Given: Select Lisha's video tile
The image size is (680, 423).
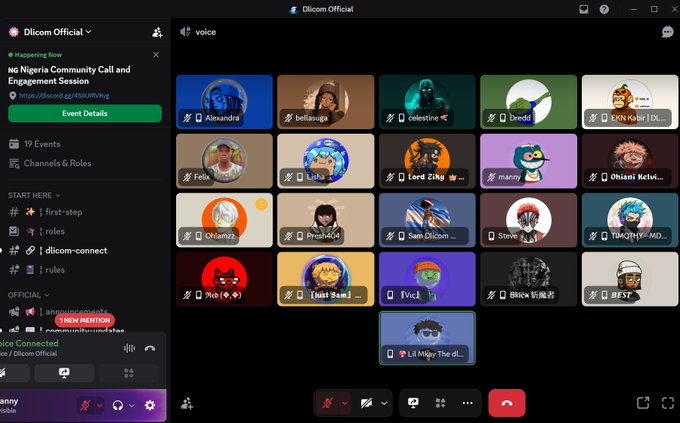Looking at the screenshot, I should (326, 161).
